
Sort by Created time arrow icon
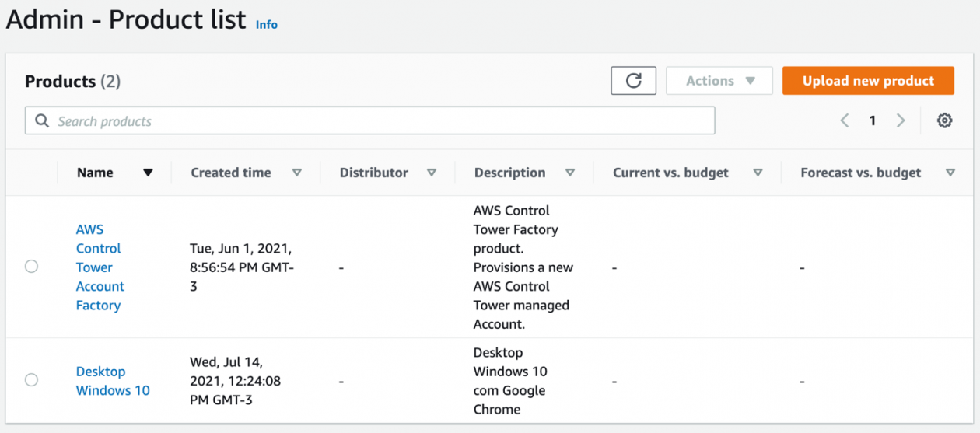click(x=296, y=173)
